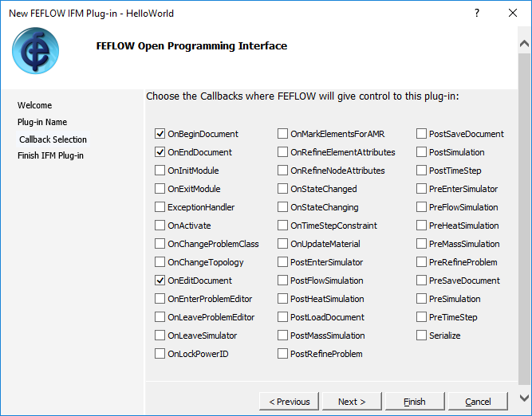The image size is (532, 416).
Task: Uncheck the OnBeginDocument callback
Action: pos(160,134)
